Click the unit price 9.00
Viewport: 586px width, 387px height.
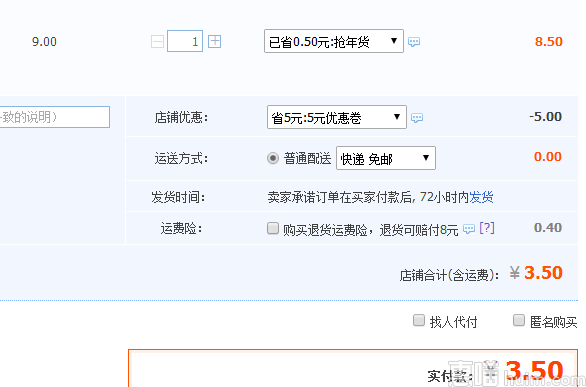(44, 41)
